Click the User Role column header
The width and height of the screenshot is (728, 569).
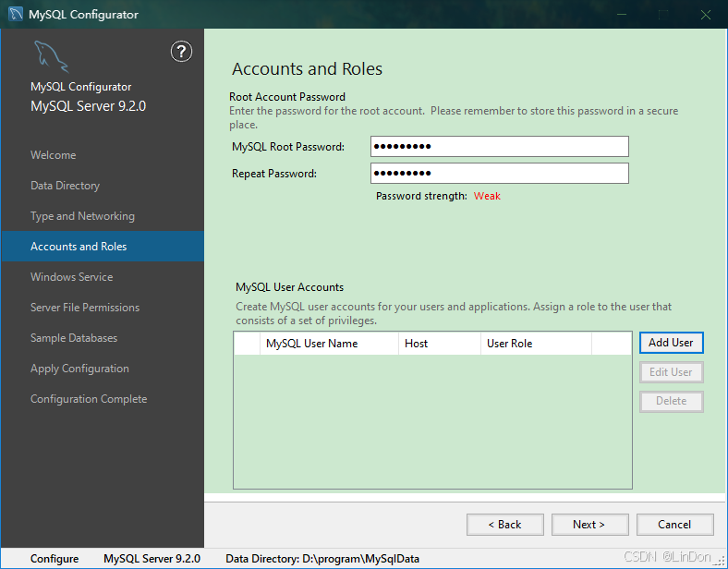click(x=536, y=344)
